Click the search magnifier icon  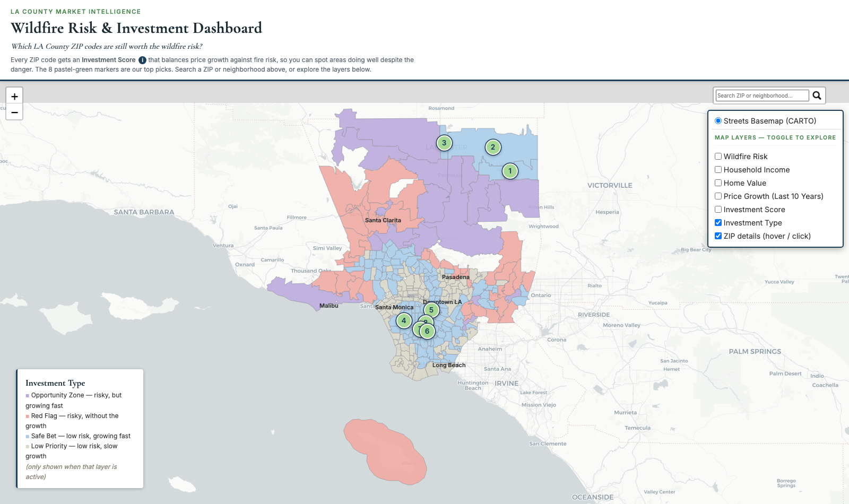point(817,95)
